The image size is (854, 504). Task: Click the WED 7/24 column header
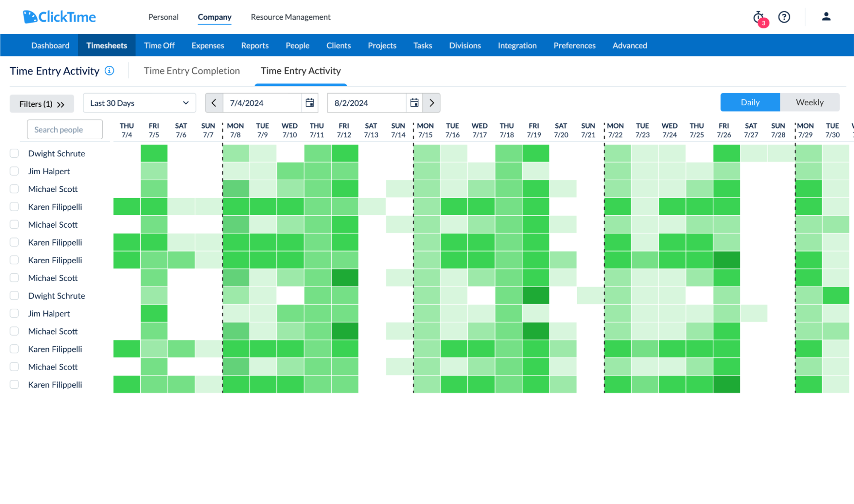click(669, 130)
